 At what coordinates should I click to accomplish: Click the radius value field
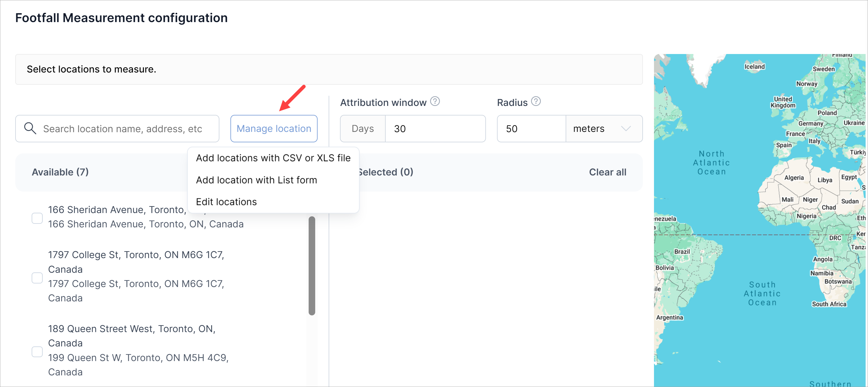[531, 129]
